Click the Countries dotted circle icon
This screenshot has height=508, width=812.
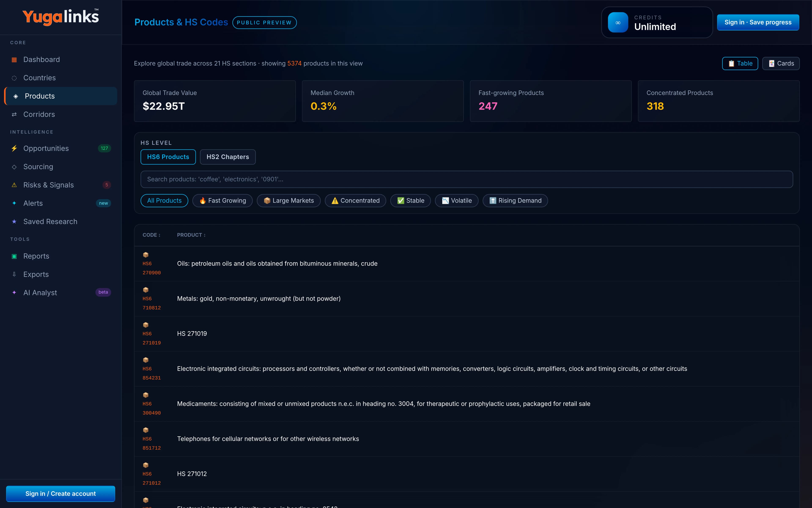14,78
